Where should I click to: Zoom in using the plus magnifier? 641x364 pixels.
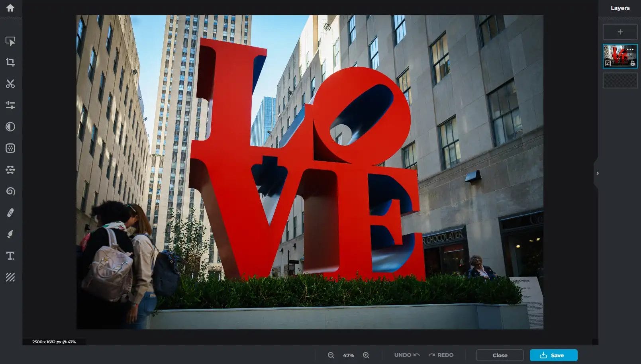[x=366, y=355]
